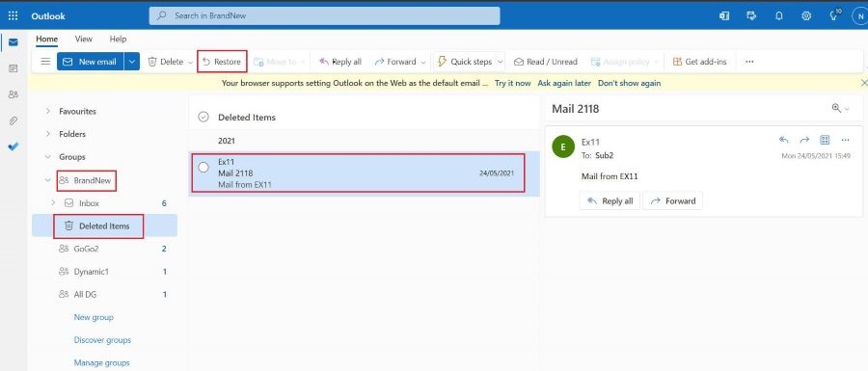Image resolution: width=868 pixels, height=371 pixels.
Task: Open the Deleted Items folder
Action: [x=104, y=226]
